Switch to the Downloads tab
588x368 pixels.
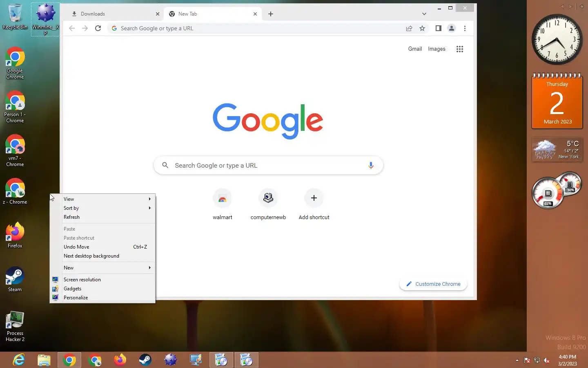tap(115, 14)
